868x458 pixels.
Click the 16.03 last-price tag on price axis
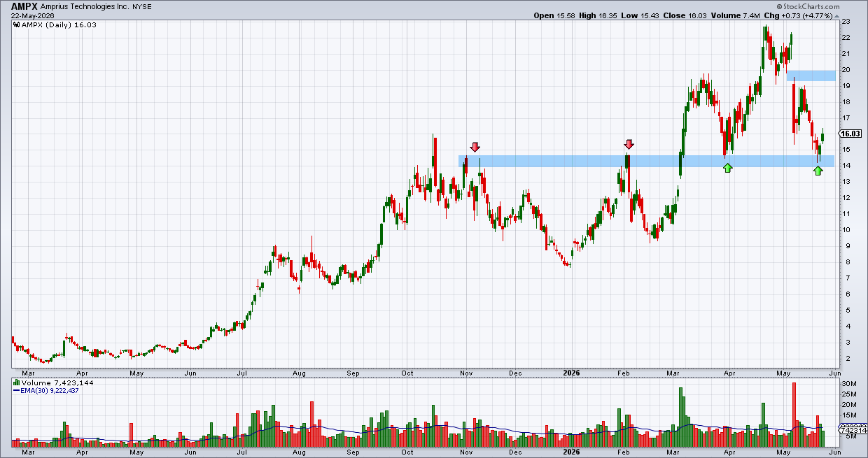[849, 134]
